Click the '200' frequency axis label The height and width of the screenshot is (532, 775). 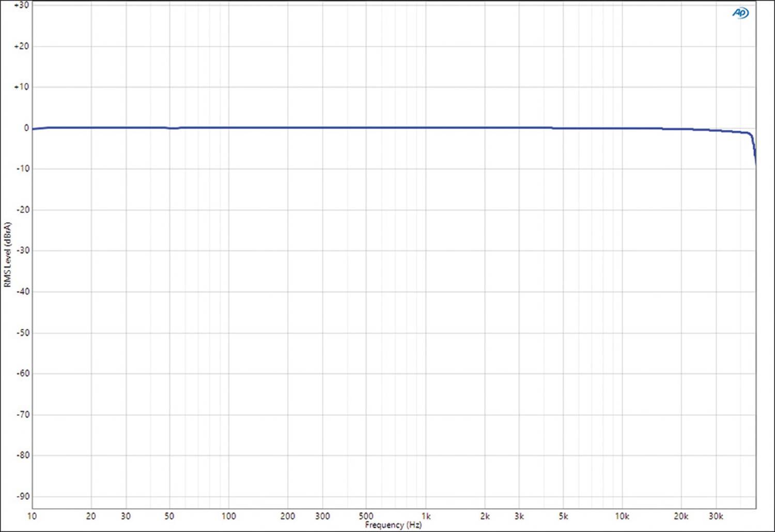tap(288, 516)
